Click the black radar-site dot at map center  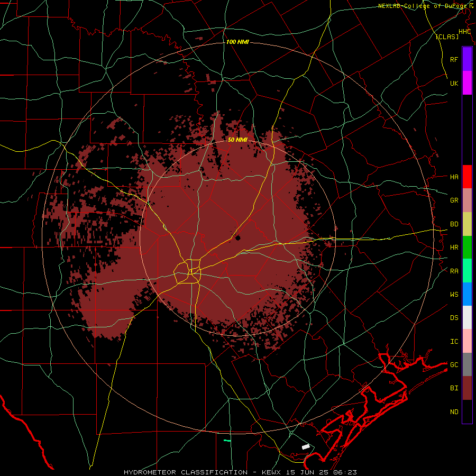237,237
